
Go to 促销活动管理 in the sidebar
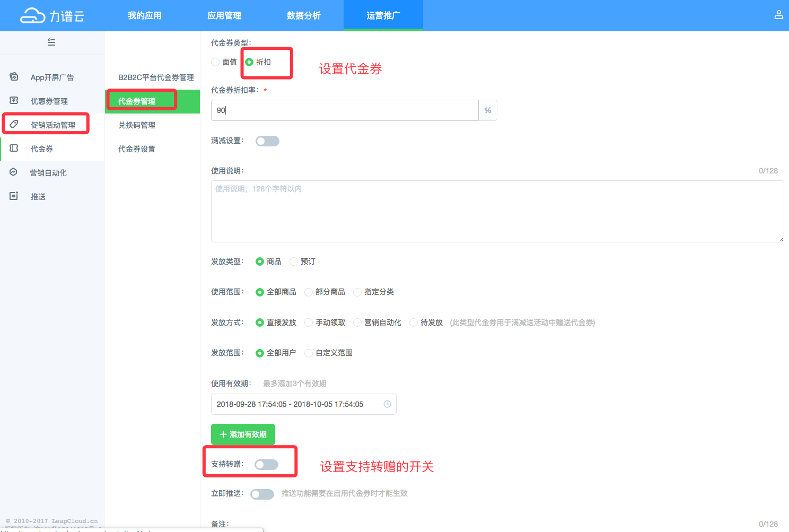[x=52, y=125]
